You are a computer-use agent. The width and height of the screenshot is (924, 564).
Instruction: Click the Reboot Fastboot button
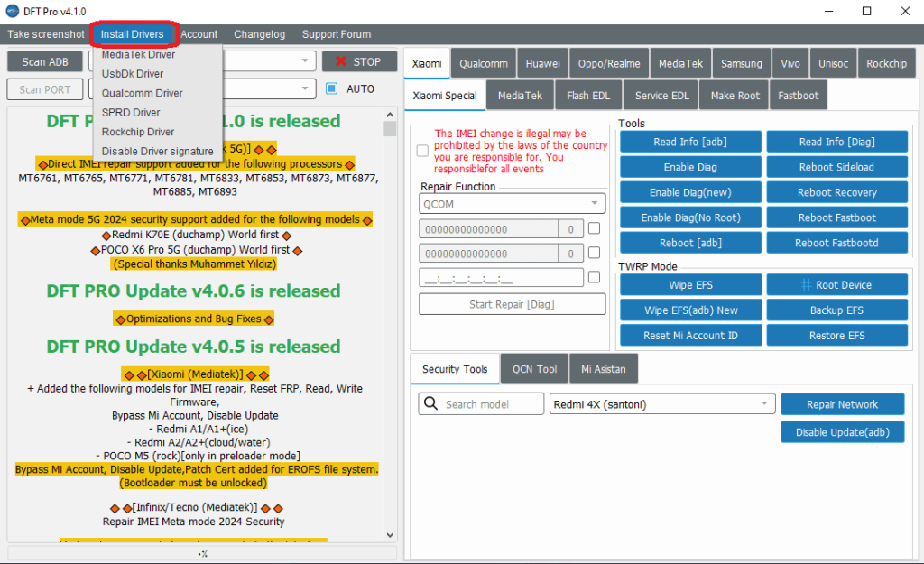836,217
